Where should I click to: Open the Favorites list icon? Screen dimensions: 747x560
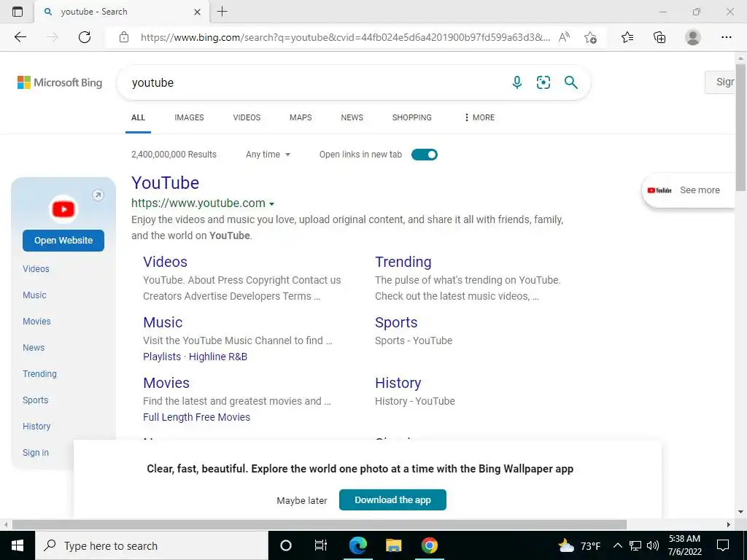(627, 37)
